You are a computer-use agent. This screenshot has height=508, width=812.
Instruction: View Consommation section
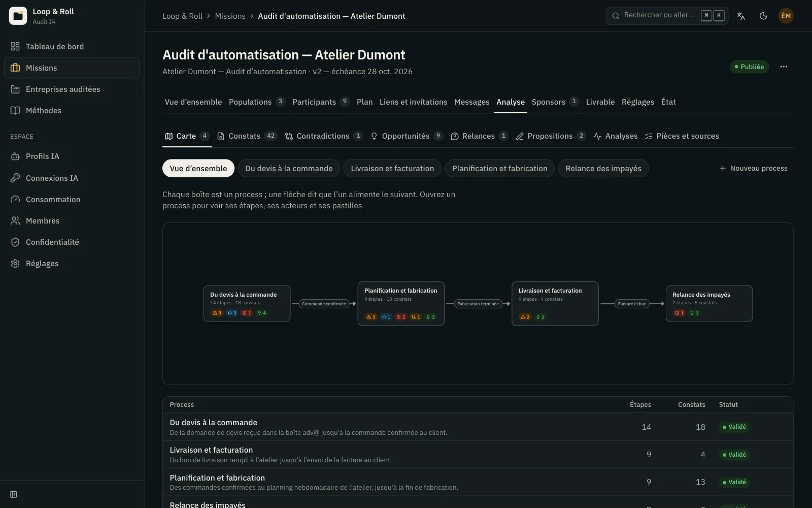(72, 199)
